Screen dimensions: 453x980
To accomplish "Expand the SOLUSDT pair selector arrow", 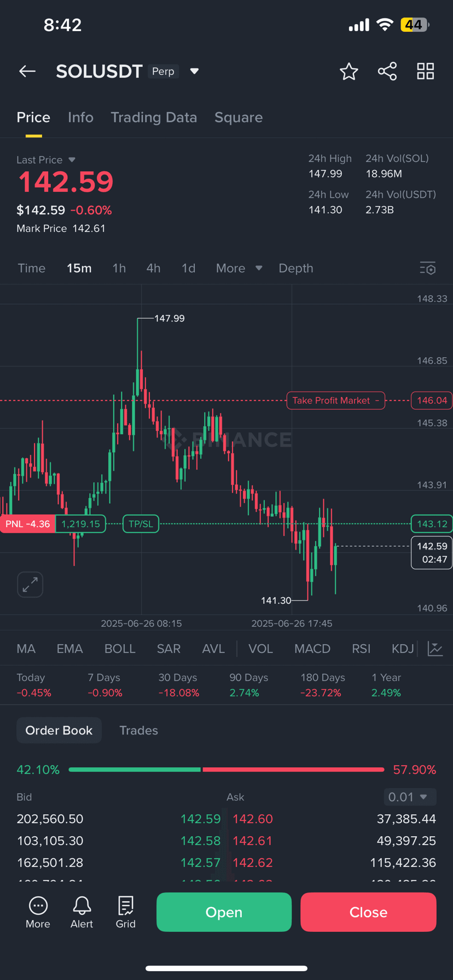I will [194, 71].
